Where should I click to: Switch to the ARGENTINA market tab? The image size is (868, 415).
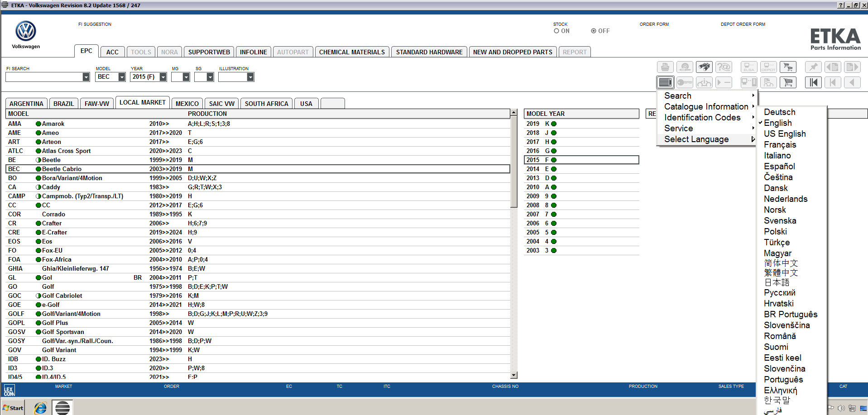26,104
